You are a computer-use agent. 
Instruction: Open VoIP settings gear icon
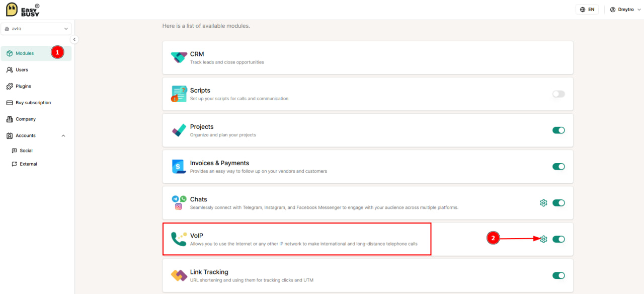[543, 239]
